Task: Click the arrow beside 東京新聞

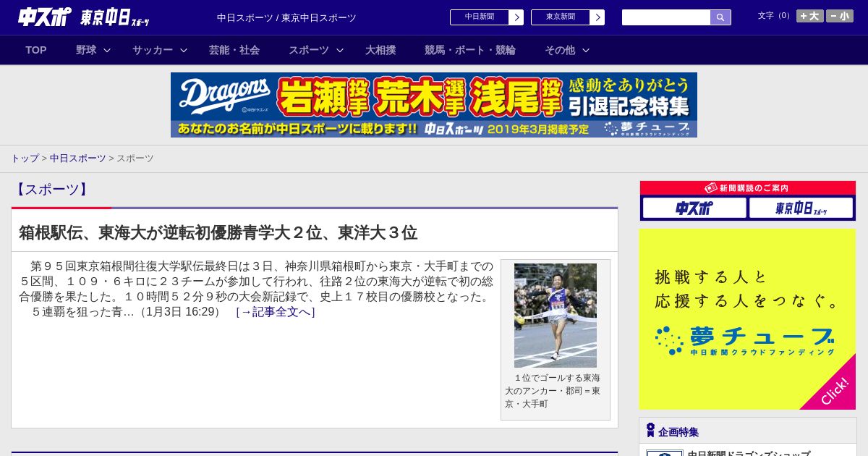Action: [597, 17]
